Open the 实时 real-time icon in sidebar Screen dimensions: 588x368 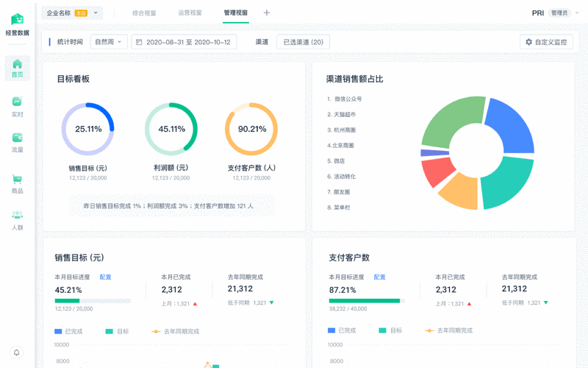pos(17,102)
